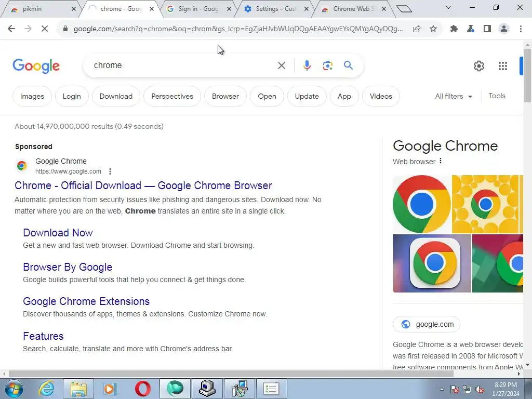Clear the search box text

point(282,65)
